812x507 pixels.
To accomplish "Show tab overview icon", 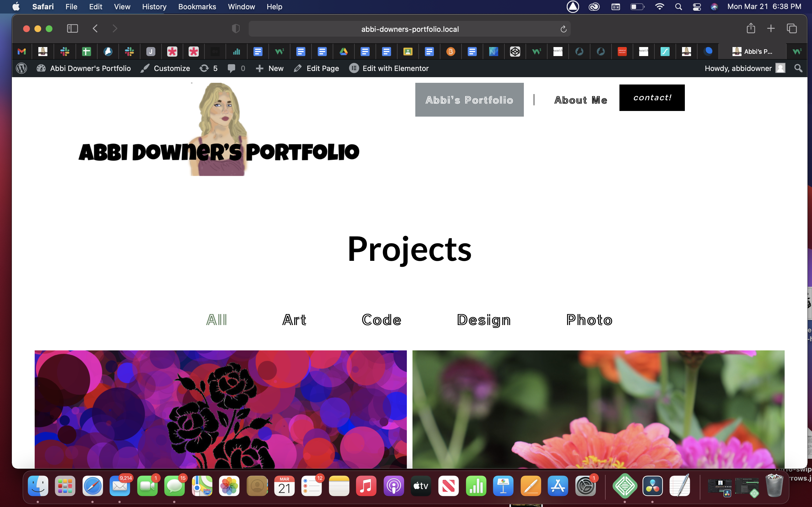I will pos(791,28).
